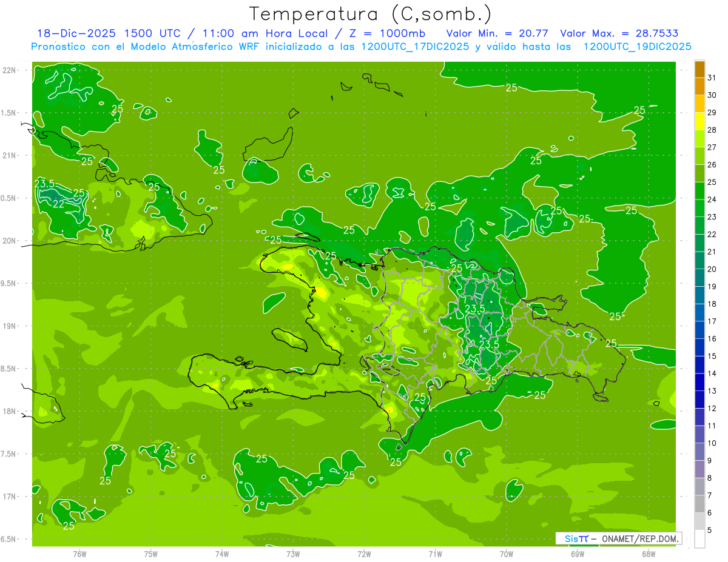728x562 pixels.
Task: Click the color legend value "11"
Action: tap(712, 426)
